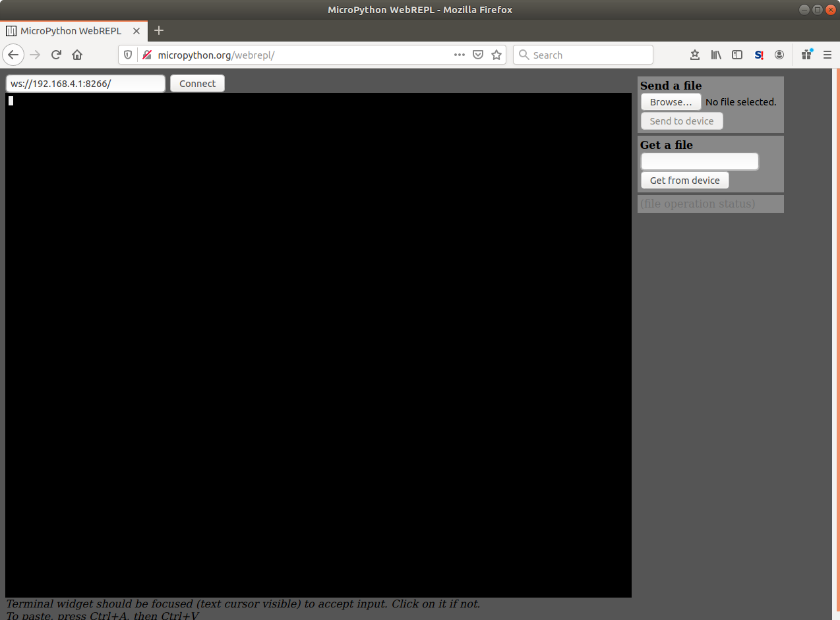Click the 'Send a file' heading
The image size is (840, 620).
671,86
